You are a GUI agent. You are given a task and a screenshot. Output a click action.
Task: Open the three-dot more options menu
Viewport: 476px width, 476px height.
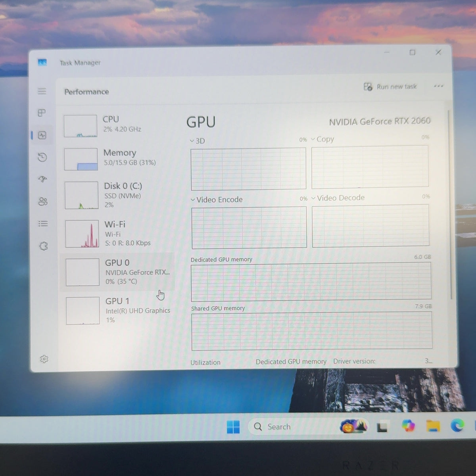438,86
